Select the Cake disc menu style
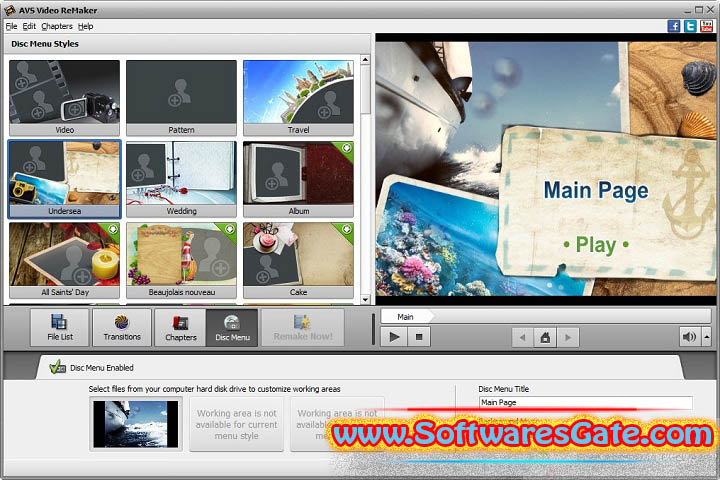The image size is (720, 480). (298, 260)
